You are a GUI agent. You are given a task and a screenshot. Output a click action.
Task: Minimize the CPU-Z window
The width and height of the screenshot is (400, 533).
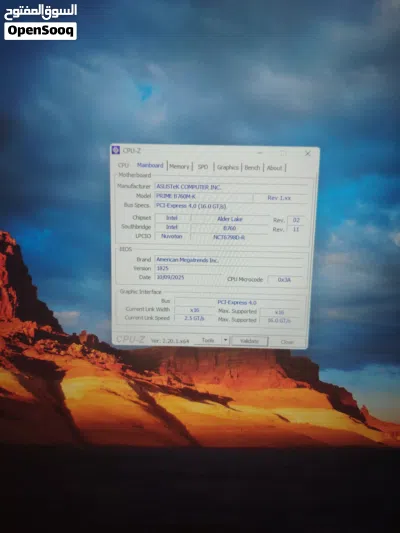pyautogui.click(x=260, y=153)
